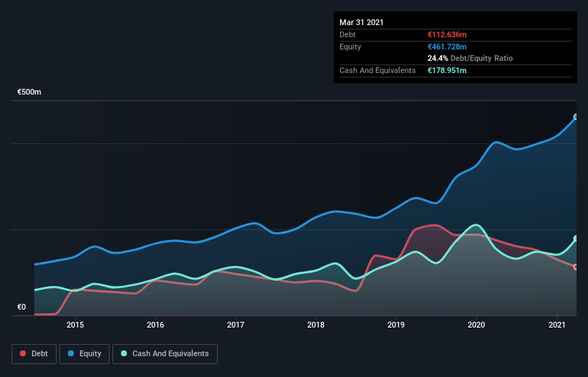
Task: Click the €461.728m equity value
Action: tap(447, 47)
